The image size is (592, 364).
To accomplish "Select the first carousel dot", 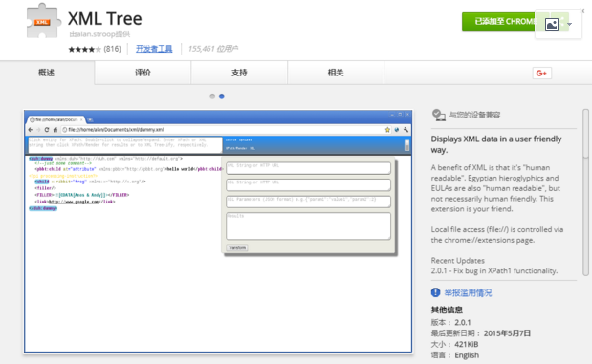I will click(212, 96).
